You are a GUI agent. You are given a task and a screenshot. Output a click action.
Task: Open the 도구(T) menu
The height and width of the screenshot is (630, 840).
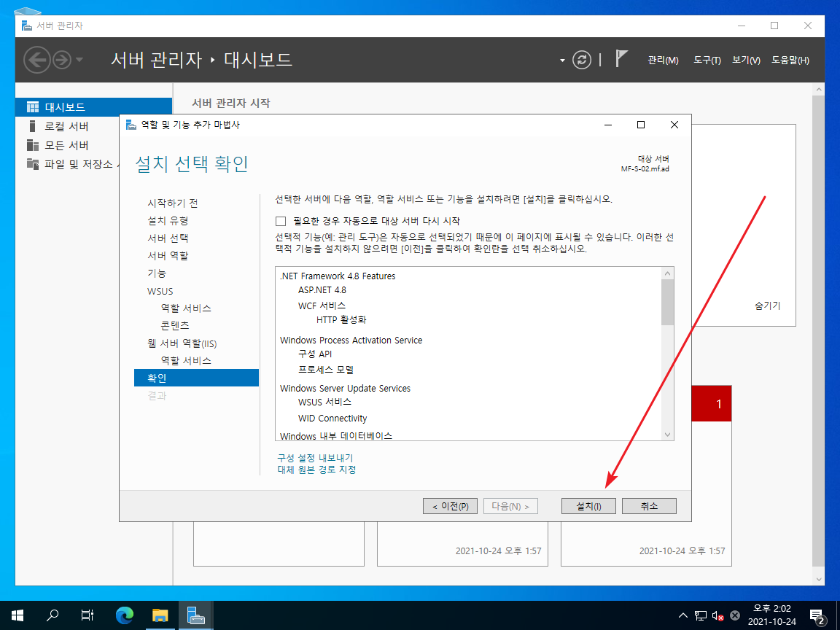[x=707, y=61]
